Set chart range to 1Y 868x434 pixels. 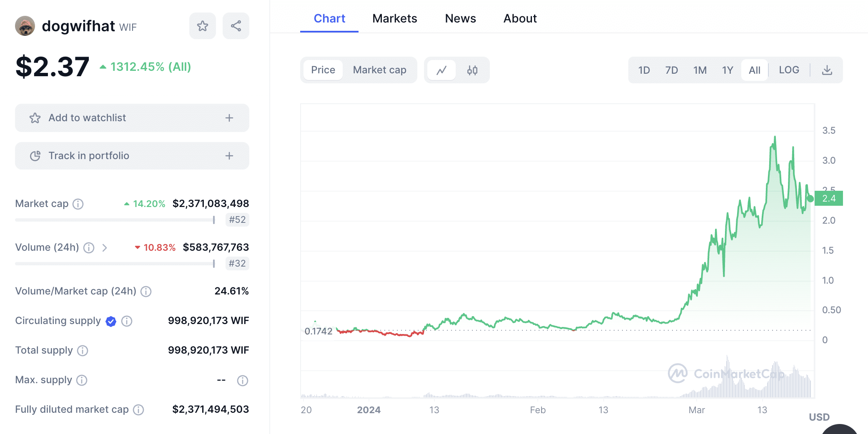728,70
